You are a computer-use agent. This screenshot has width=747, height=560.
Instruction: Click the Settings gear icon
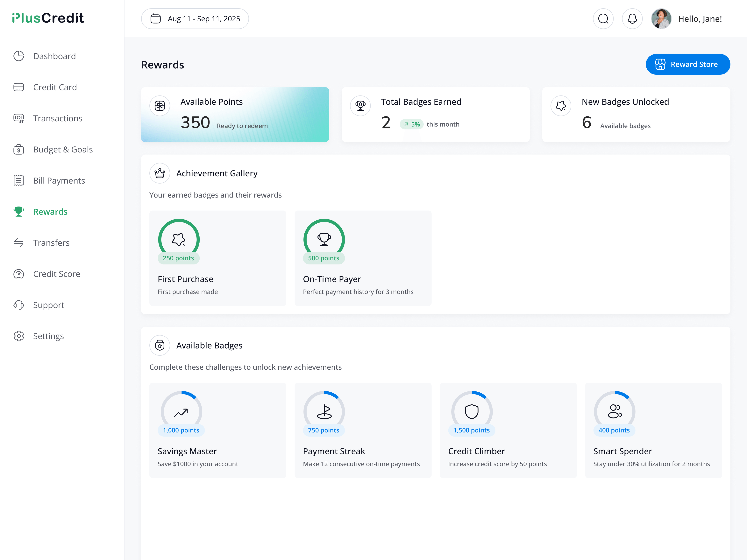point(18,336)
